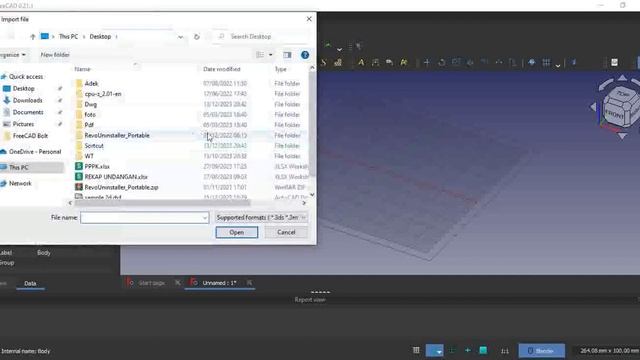Click the Excel icon of PPPK.xlsx
The width and height of the screenshot is (640, 360).
[x=79, y=167]
